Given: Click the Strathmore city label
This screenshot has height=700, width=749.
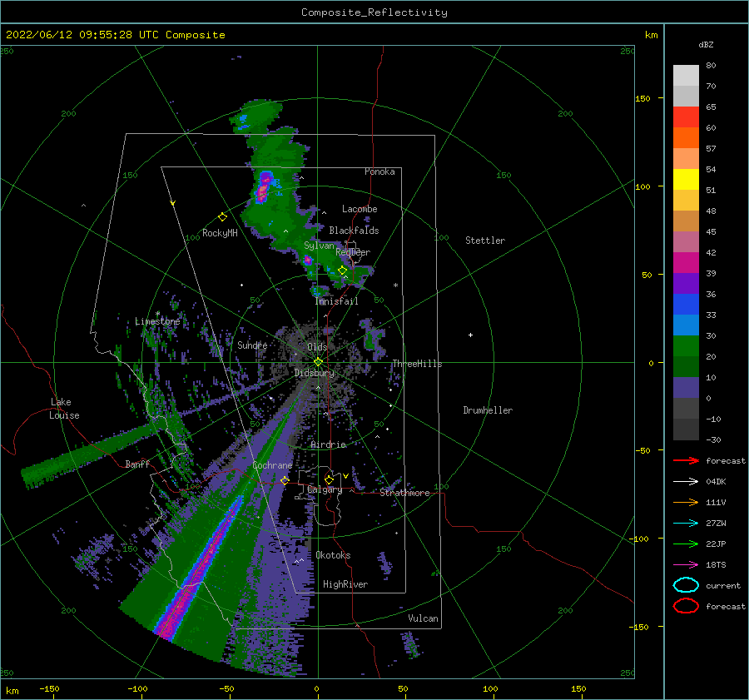Looking at the screenshot, I should (x=404, y=493).
